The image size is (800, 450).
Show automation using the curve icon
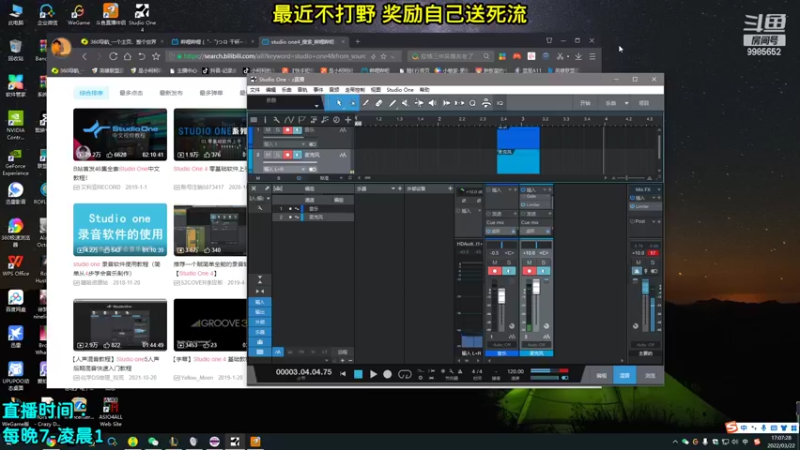(289, 120)
